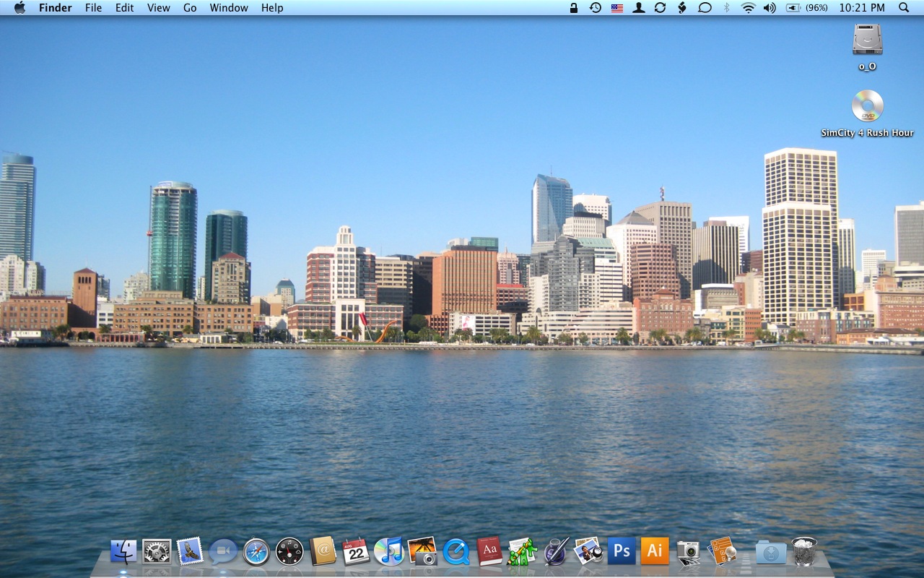Image resolution: width=924 pixels, height=578 pixels.
Task: Open the File menu
Action: coord(93,8)
